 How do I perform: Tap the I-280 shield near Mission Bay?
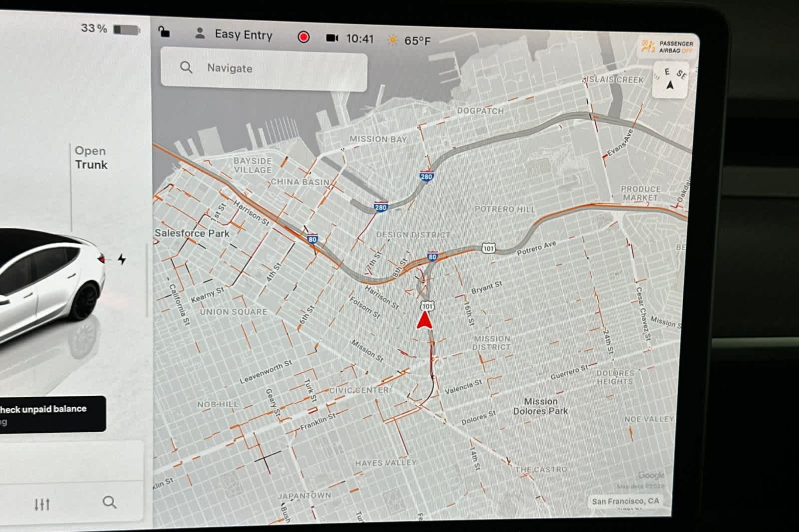[426, 177]
